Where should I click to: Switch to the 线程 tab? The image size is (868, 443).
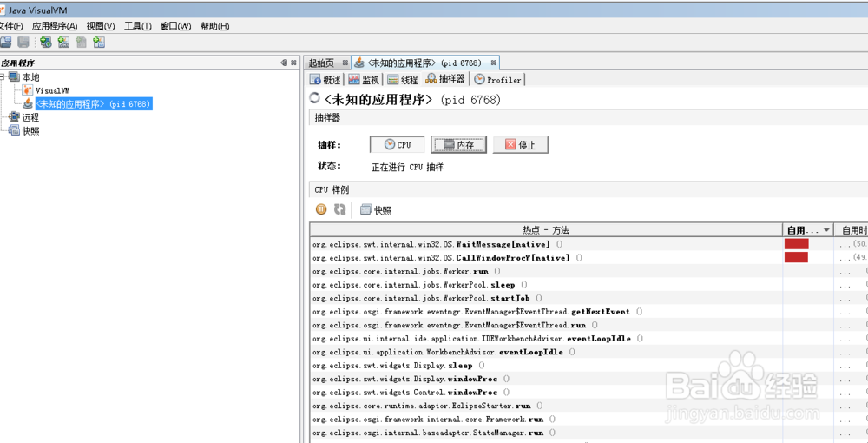403,80
